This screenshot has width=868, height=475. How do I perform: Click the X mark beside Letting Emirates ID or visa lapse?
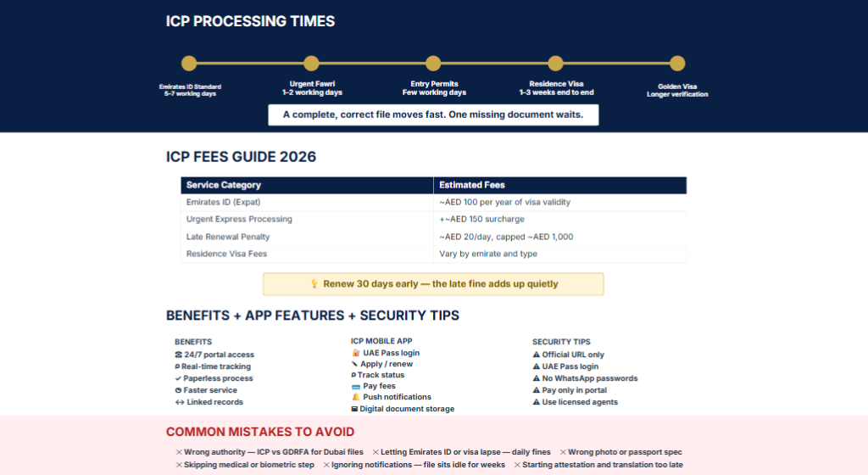[x=376, y=452]
